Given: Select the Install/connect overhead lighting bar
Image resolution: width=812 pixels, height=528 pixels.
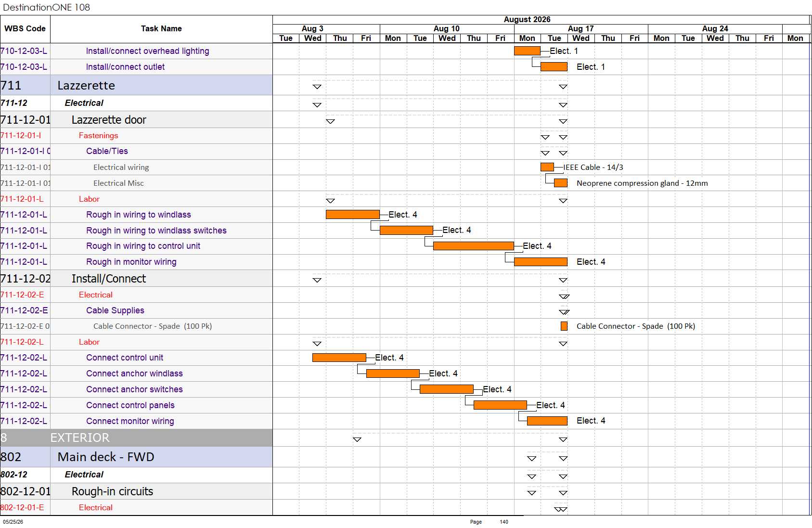Looking at the screenshot, I should (x=527, y=51).
